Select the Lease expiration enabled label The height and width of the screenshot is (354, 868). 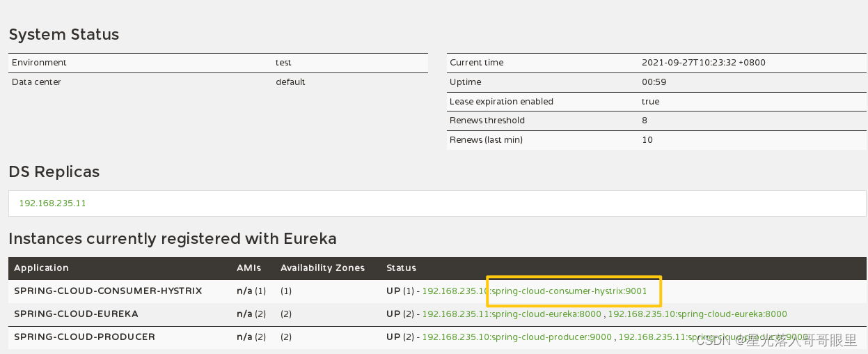pyautogui.click(x=502, y=102)
